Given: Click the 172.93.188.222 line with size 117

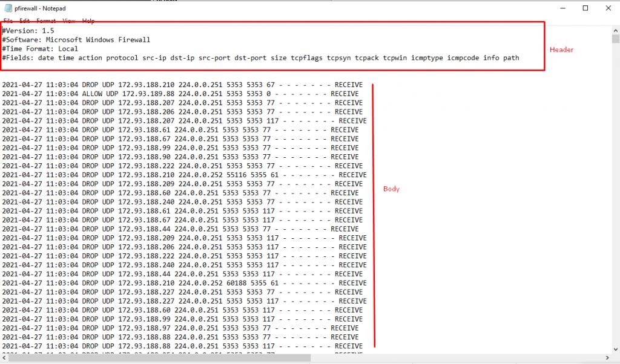Looking at the screenshot, I should (x=184, y=256).
